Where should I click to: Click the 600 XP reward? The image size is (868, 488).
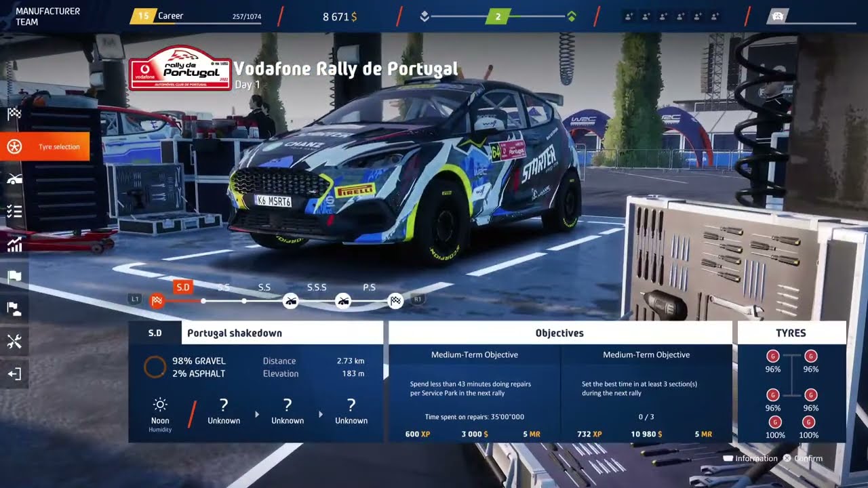[418, 434]
